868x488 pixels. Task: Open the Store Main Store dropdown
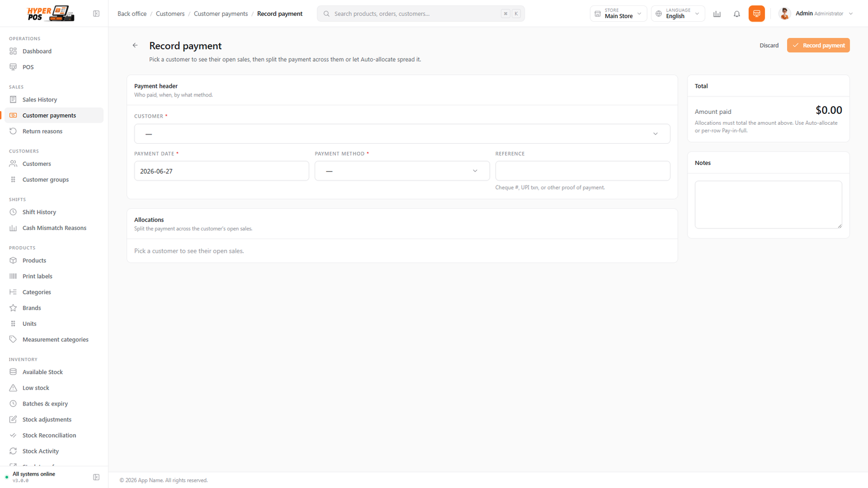618,14
